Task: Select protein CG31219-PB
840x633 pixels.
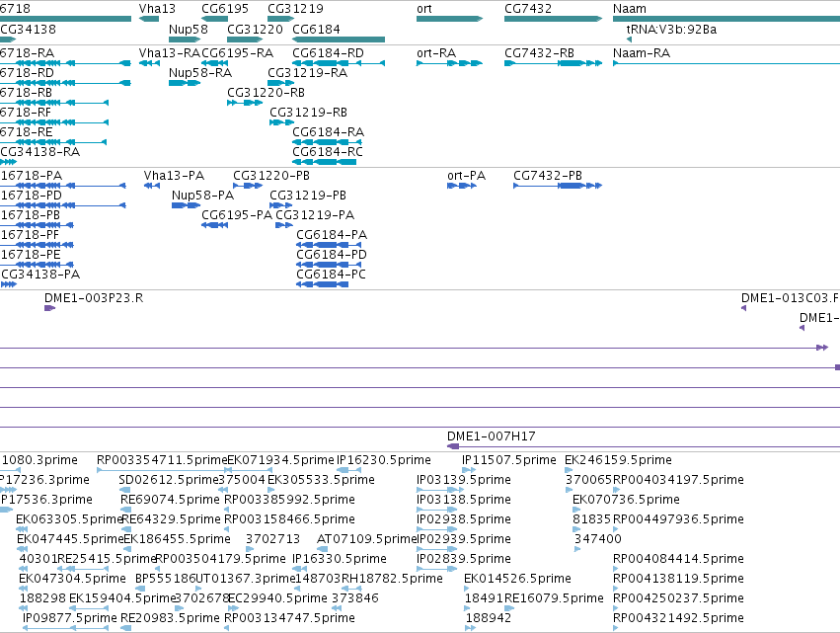Action: pos(280,205)
